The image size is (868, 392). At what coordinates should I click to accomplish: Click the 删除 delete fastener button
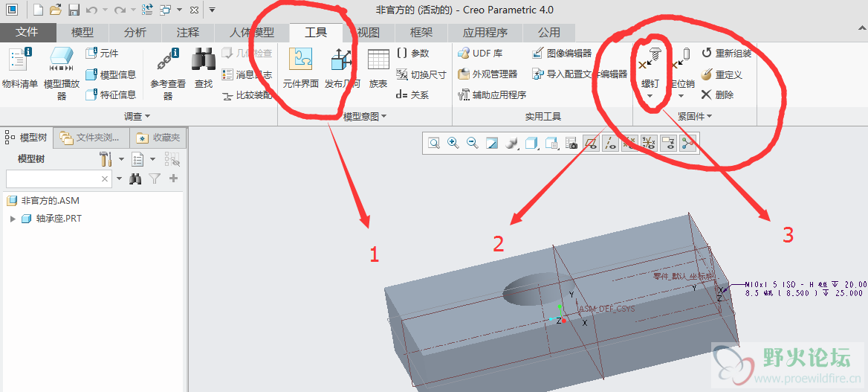point(717,94)
